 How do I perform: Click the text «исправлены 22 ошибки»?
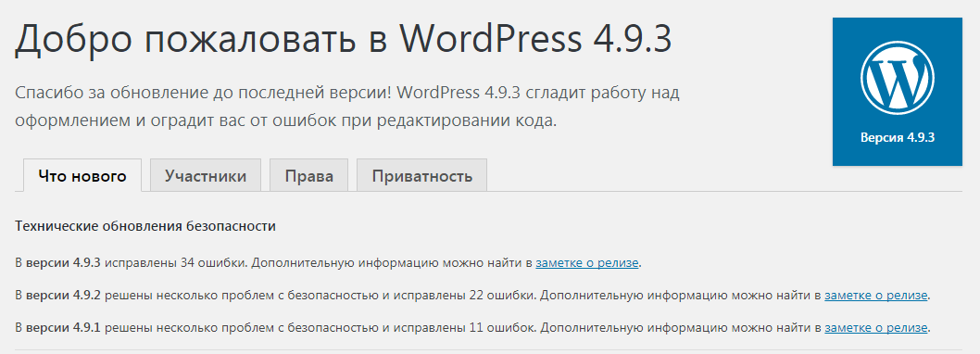(463, 296)
